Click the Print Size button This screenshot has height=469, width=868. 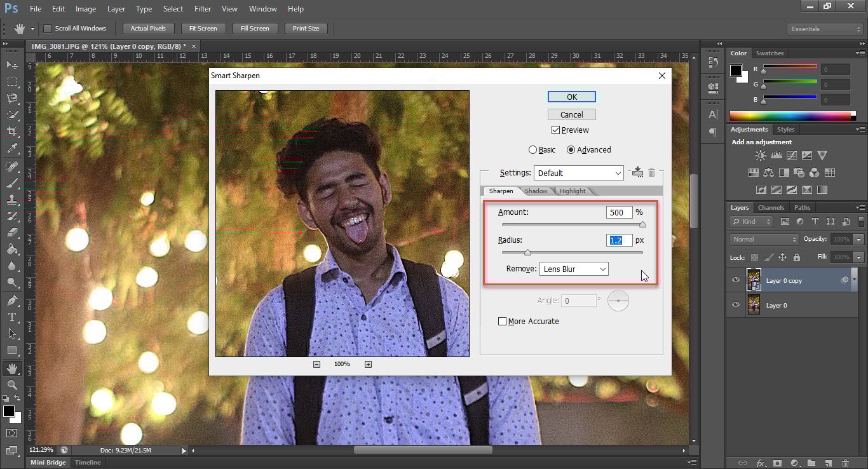coord(306,29)
